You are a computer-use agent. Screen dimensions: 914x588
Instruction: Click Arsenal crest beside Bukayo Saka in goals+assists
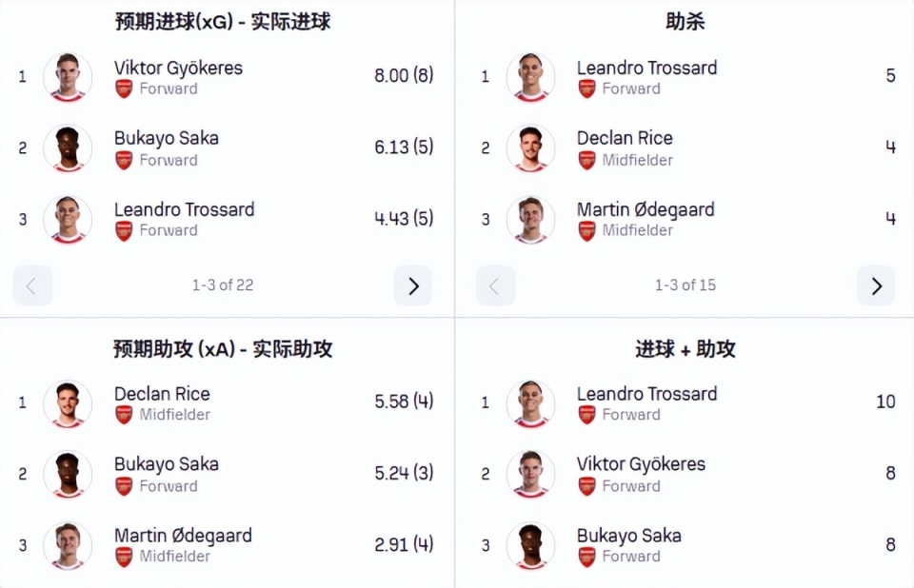point(586,557)
